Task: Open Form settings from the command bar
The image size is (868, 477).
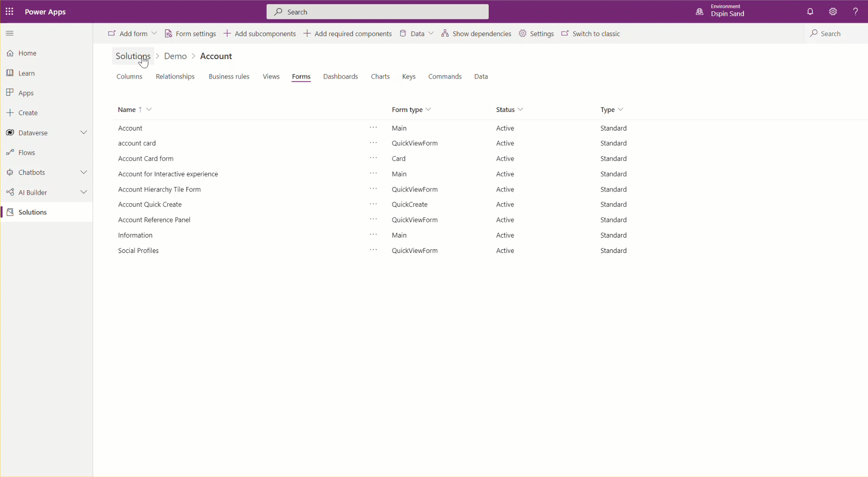Action: 190,33
